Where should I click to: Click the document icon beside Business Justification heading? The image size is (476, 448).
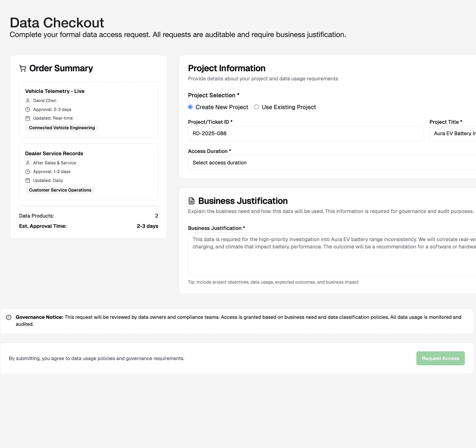192,201
